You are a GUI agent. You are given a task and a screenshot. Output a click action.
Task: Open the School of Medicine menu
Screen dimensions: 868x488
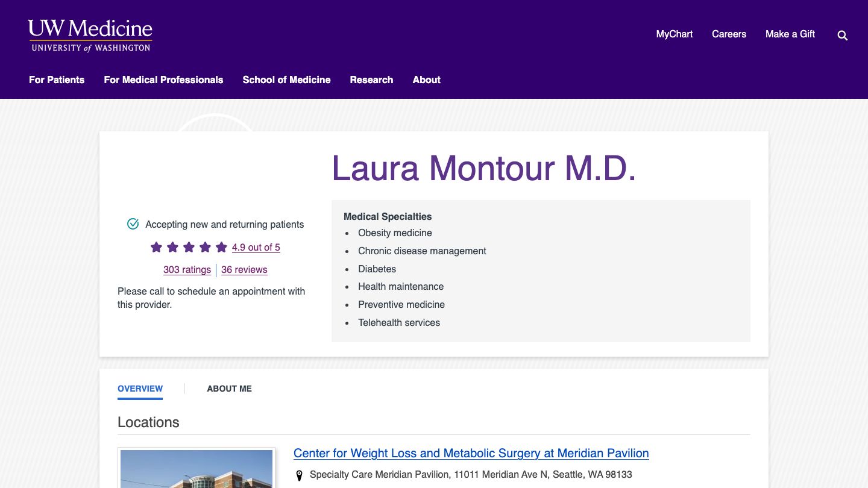(286, 80)
